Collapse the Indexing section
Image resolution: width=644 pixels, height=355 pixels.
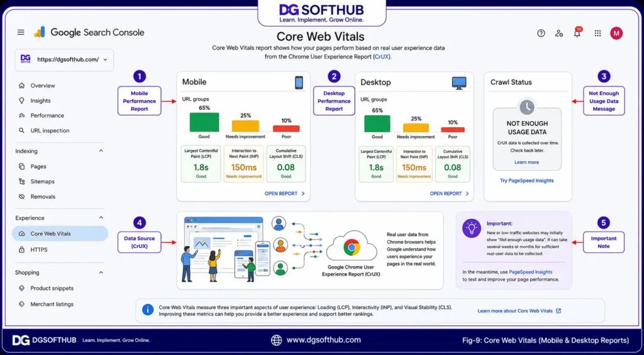101,151
